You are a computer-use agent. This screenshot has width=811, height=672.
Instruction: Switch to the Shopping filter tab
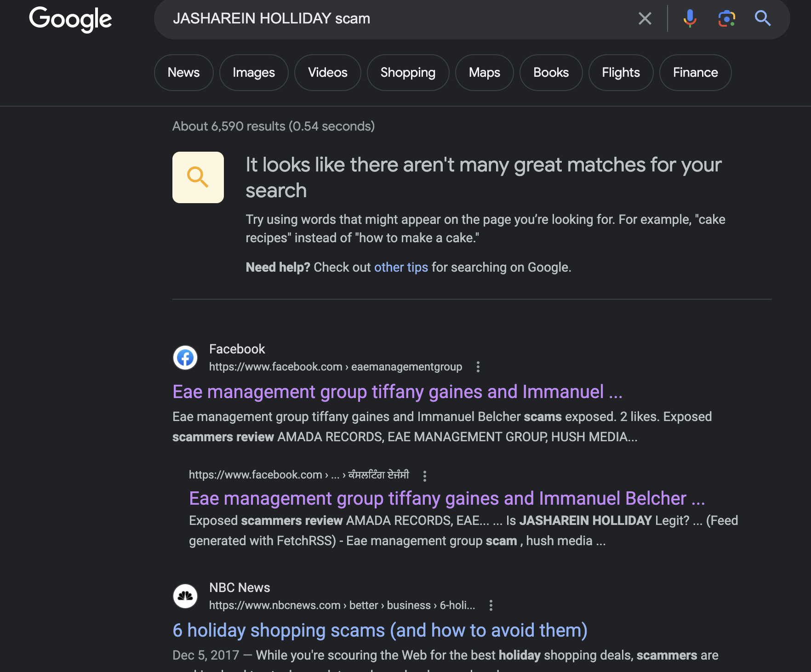[x=408, y=73]
